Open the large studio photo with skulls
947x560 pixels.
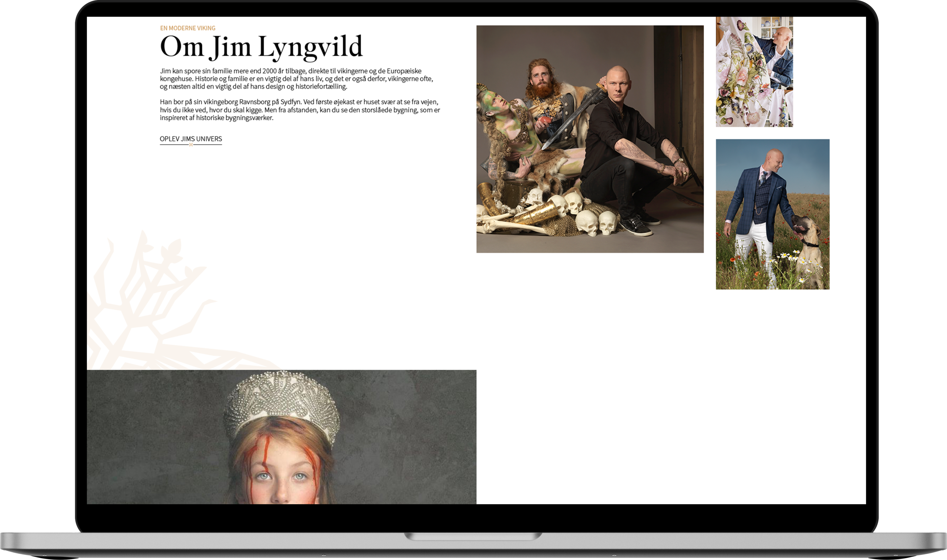[x=590, y=139]
